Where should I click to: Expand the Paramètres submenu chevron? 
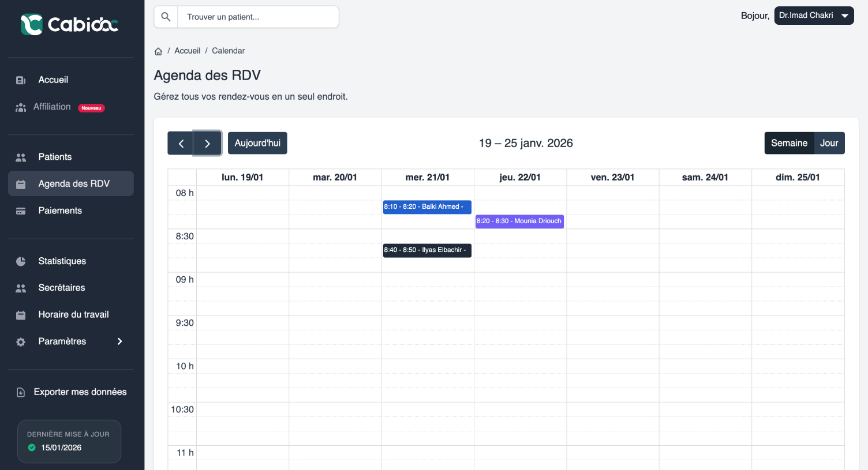pyautogui.click(x=119, y=341)
